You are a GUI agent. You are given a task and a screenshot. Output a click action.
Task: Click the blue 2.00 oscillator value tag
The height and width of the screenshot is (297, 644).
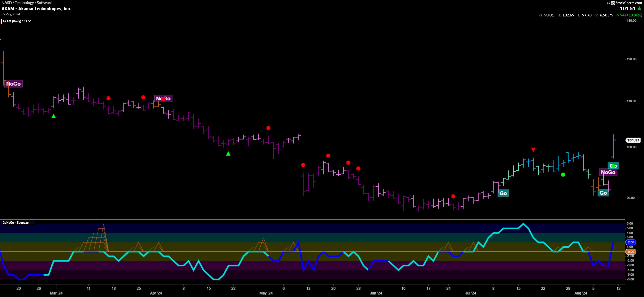(631, 242)
